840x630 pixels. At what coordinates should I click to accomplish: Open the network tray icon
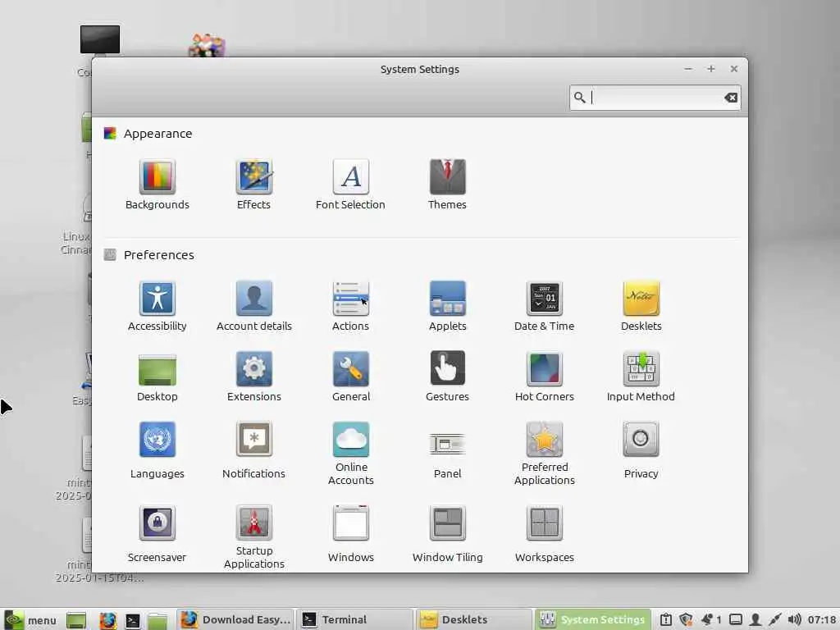(x=774, y=620)
